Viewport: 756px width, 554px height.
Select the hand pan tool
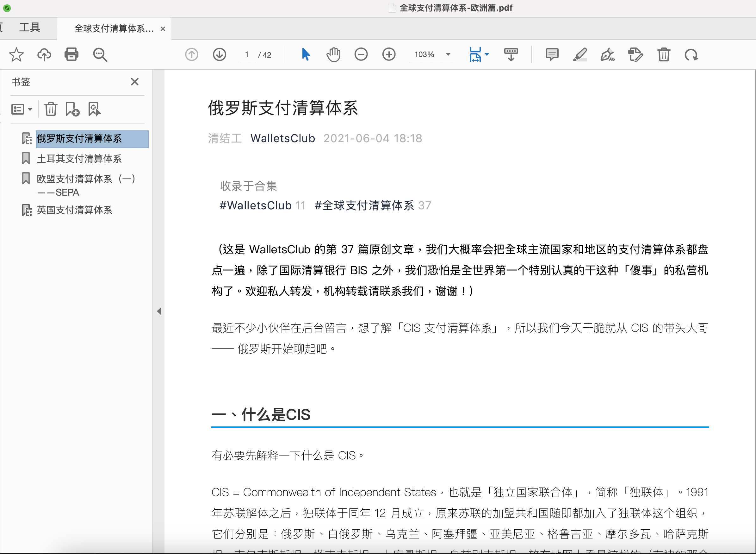(333, 54)
